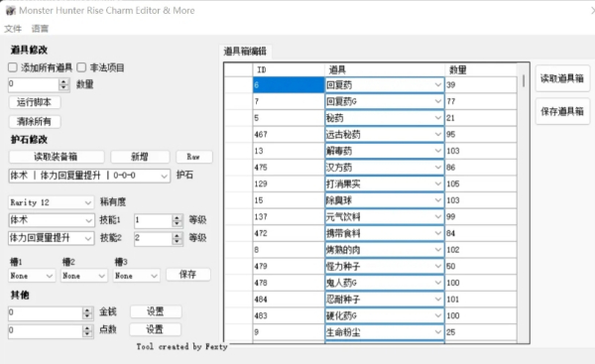The height and width of the screenshot is (364, 595).
Task: Click the quantity cell 50 for 怪力种子
Action: click(481, 267)
